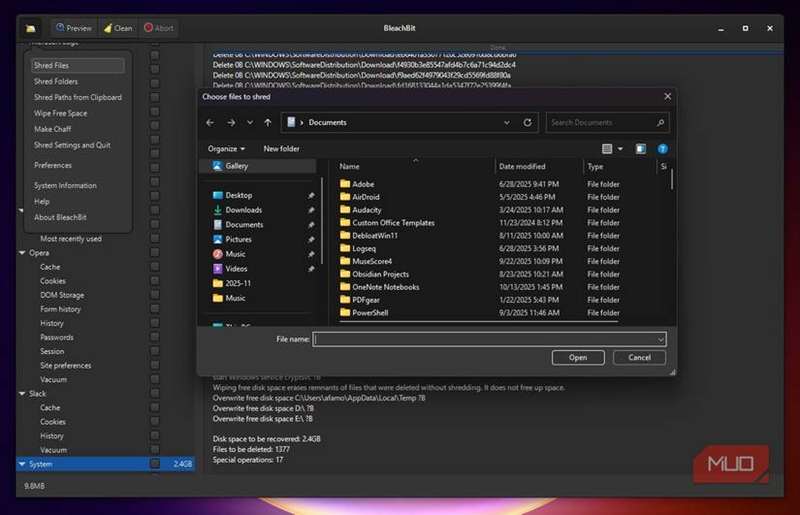800x515 pixels.
Task: Go up one folder with the up arrow
Action: pyautogui.click(x=268, y=122)
